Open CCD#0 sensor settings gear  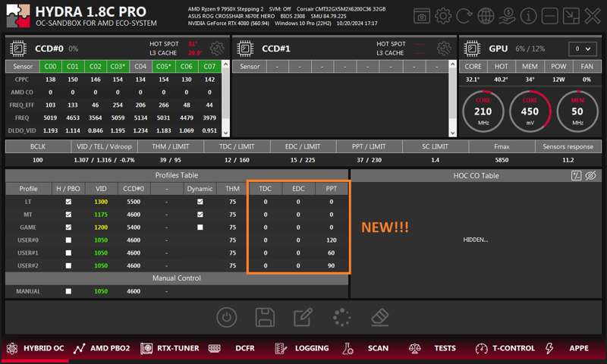[217, 49]
